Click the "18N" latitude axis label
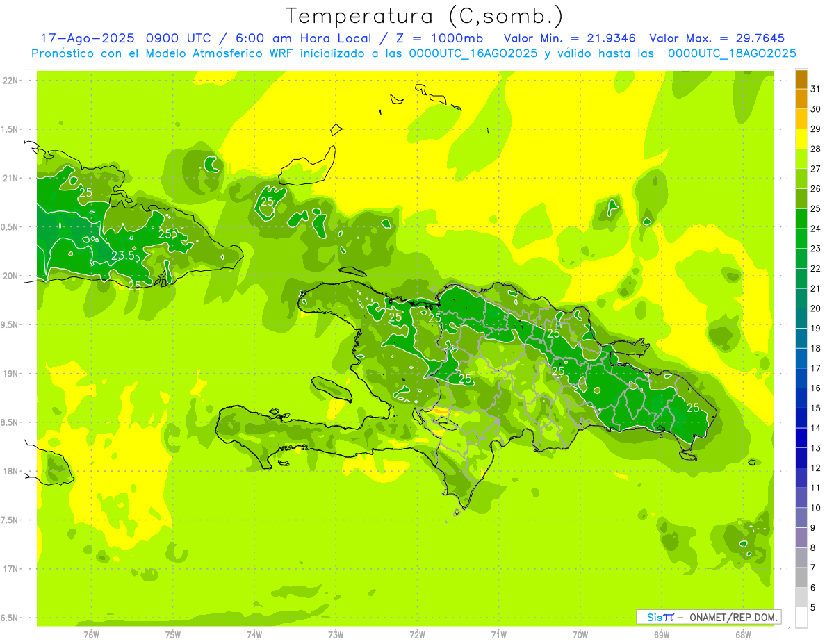834x644 pixels. point(10,471)
